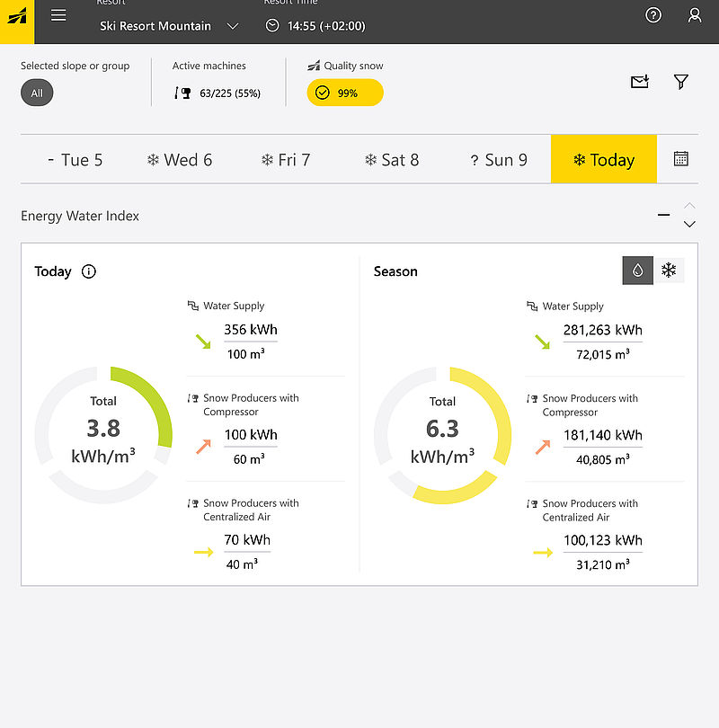Click Today's Centralized Air snow producer icon
Screen dimensions: 719x728
pos(193,503)
